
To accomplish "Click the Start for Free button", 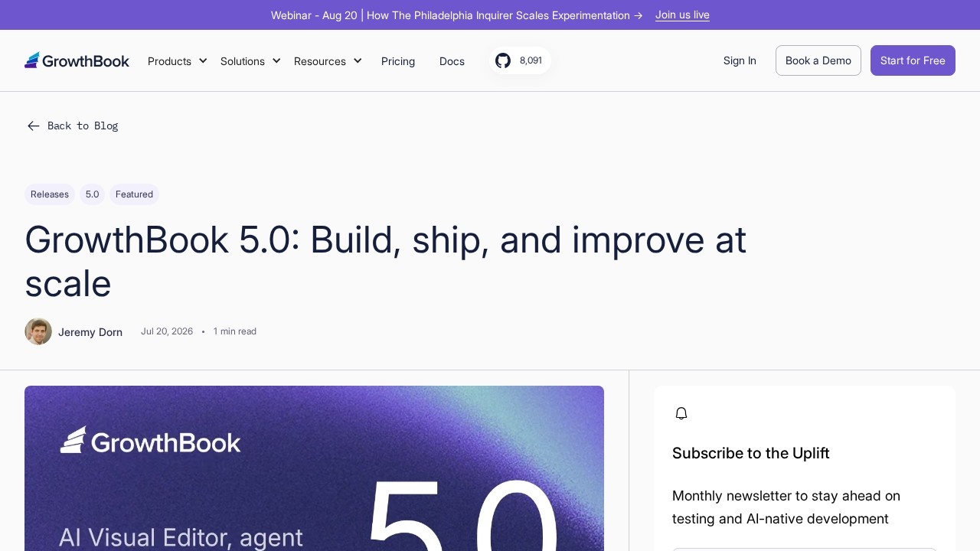I will click(x=913, y=60).
